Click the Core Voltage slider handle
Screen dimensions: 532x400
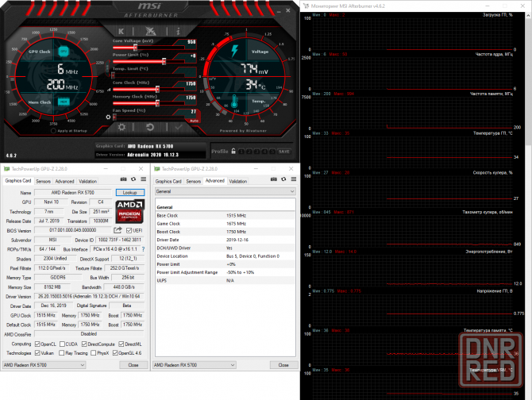click(x=135, y=47)
